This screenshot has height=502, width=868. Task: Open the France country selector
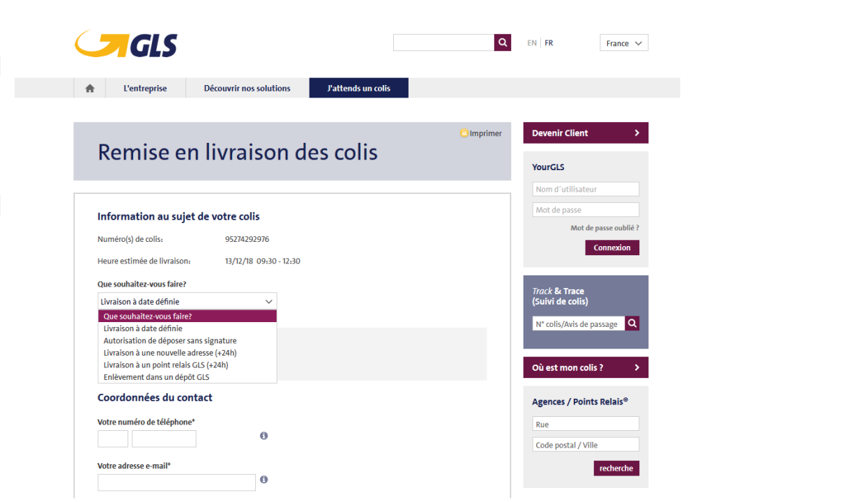pos(623,43)
